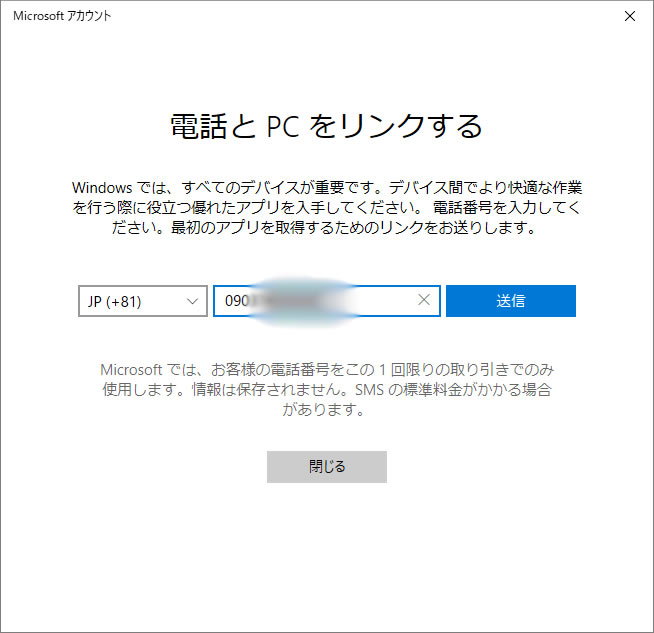The height and width of the screenshot is (633, 654).
Task: Click the blank area below 閉じる button
Action: (326, 550)
